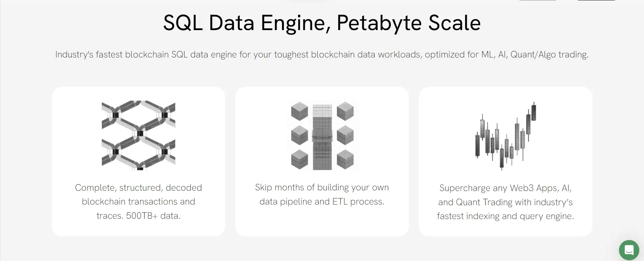Image resolution: width=644 pixels, height=261 pixels.
Task: Open the green chat widget
Action: (x=629, y=250)
